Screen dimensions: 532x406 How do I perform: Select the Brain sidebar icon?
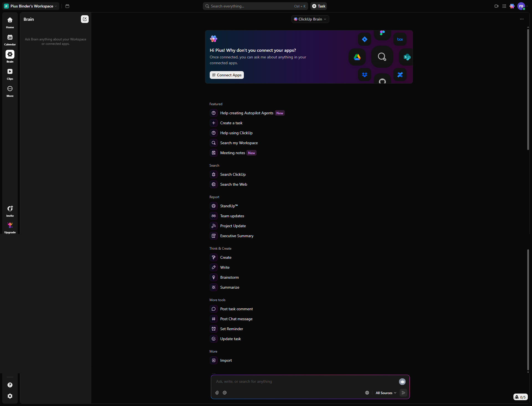pyautogui.click(x=10, y=57)
